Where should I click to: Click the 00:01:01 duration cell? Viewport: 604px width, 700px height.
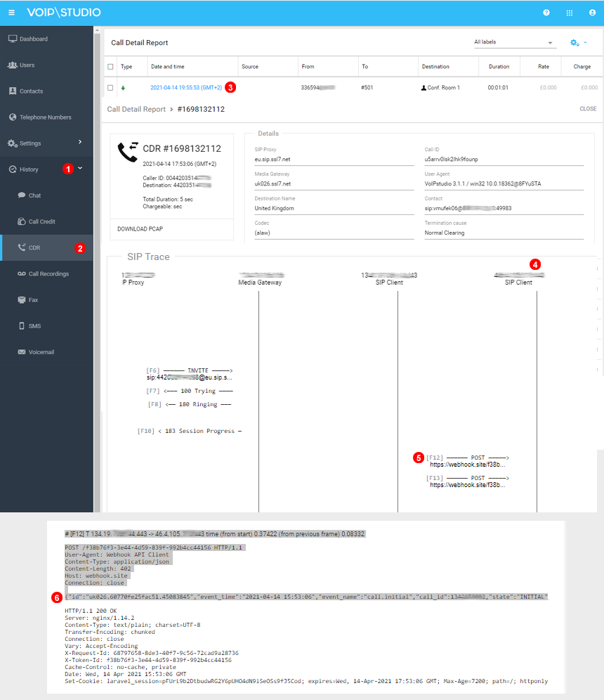tap(498, 88)
